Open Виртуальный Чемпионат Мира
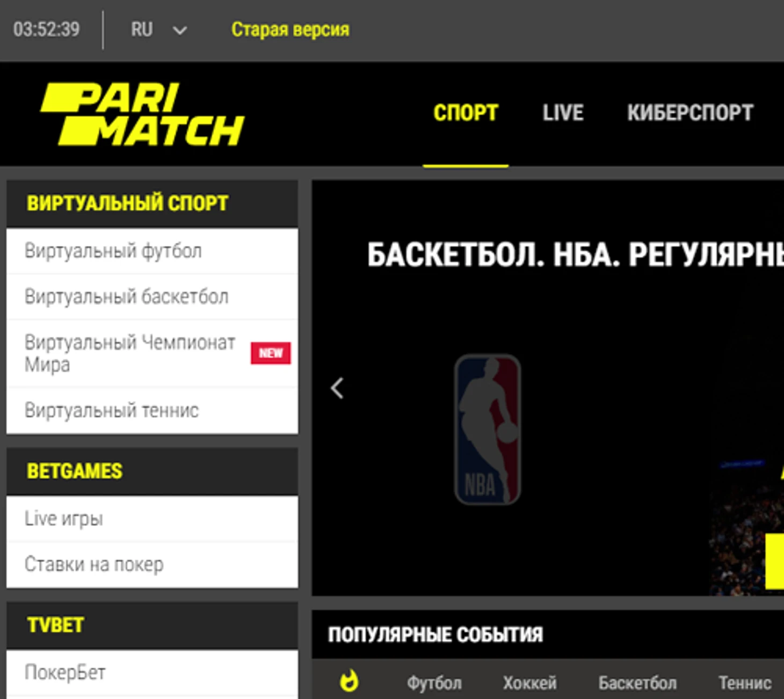 [x=153, y=353]
